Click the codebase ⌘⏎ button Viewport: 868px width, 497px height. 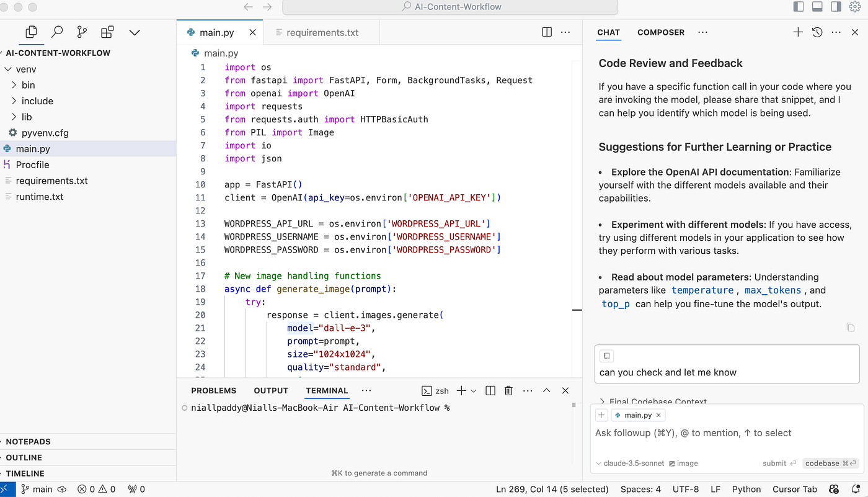830,463
